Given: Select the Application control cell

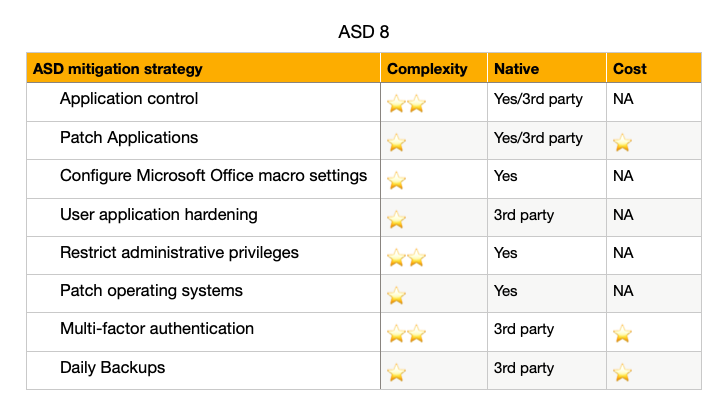Looking at the screenshot, I should (x=204, y=102).
